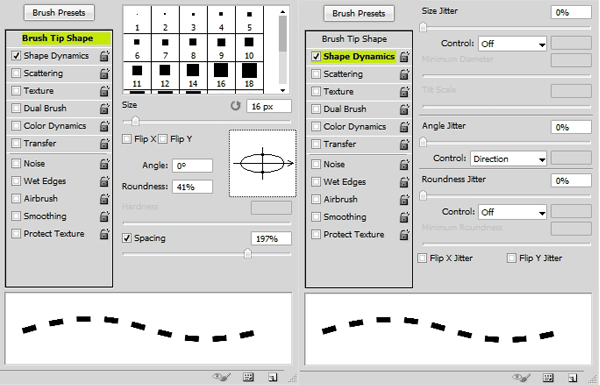Toggle Transfer lock in Brush Tip Shape view
Viewport: 600px width, 385px height.
point(104,144)
